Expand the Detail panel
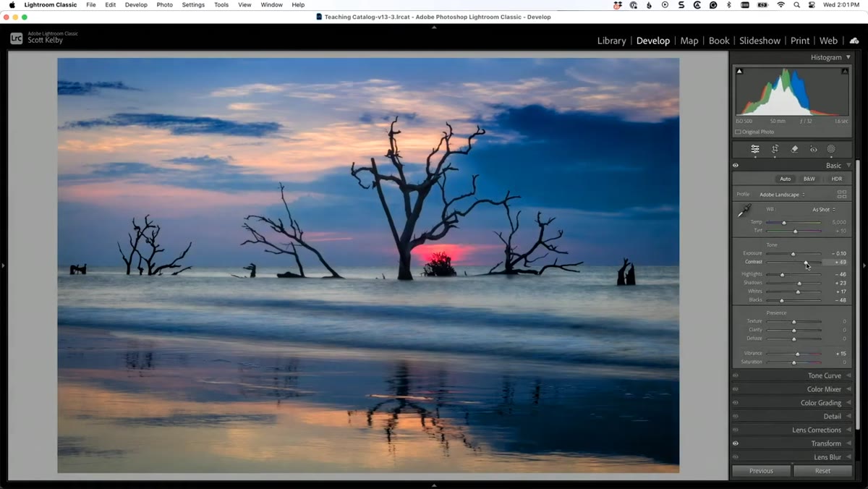 (848, 416)
